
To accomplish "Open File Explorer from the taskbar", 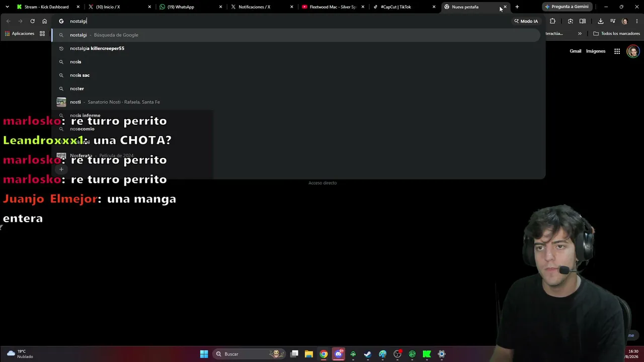I will pyautogui.click(x=309, y=354).
